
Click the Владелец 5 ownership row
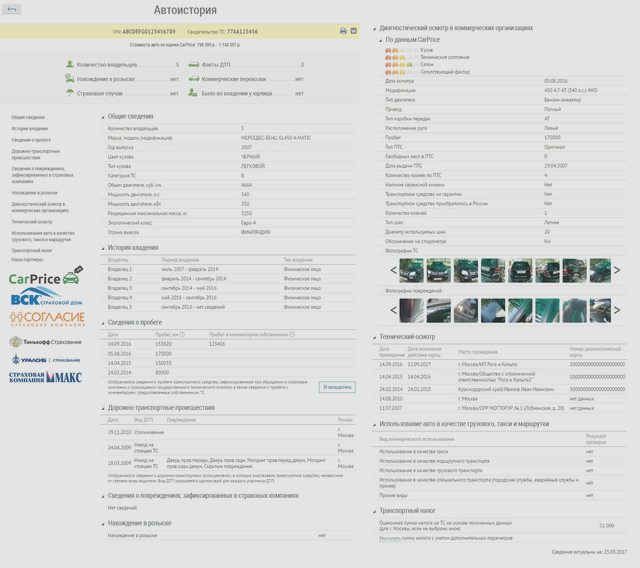click(228, 307)
